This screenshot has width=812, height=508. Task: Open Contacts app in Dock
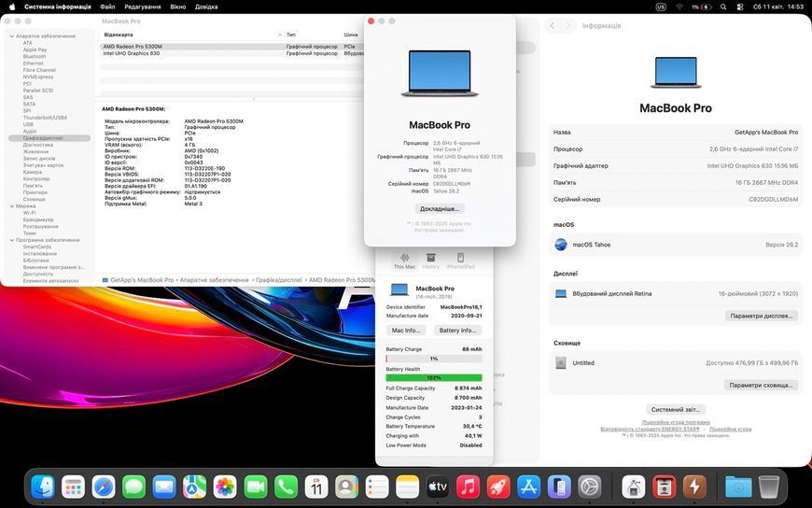[x=346, y=487]
